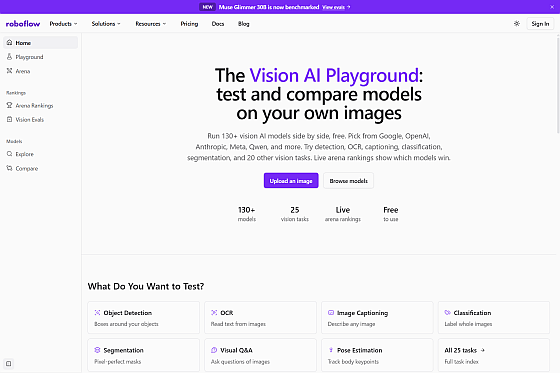This screenshot has height=373, width=560.
Task: Open the OCR task card
Action: click(x=260, y=318)
